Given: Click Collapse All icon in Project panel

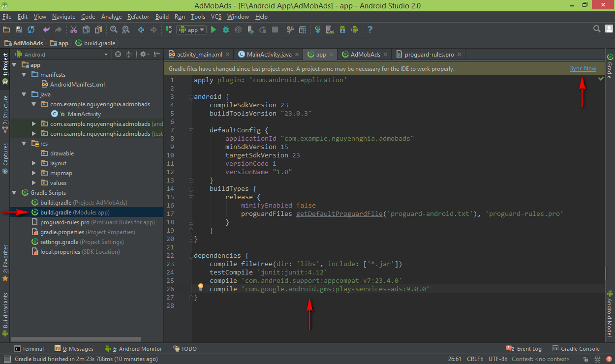Looking at the screenshot, I should [x=129, y=54].
